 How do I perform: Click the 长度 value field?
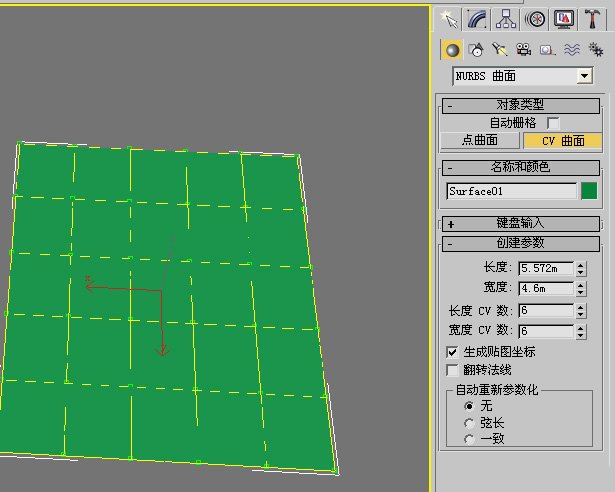coord(546,269)
